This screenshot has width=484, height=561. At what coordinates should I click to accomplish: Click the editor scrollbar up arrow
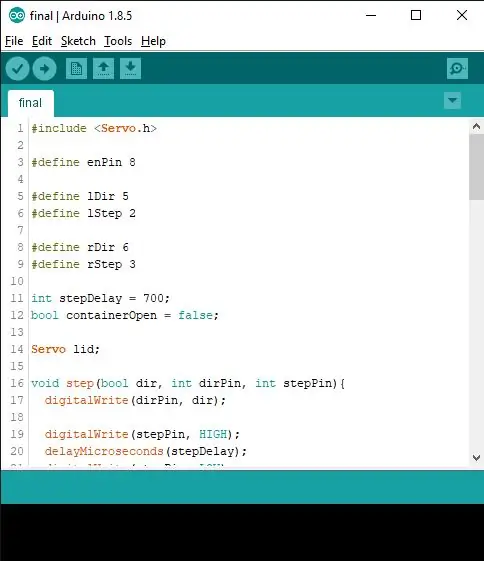pos(476,126)
